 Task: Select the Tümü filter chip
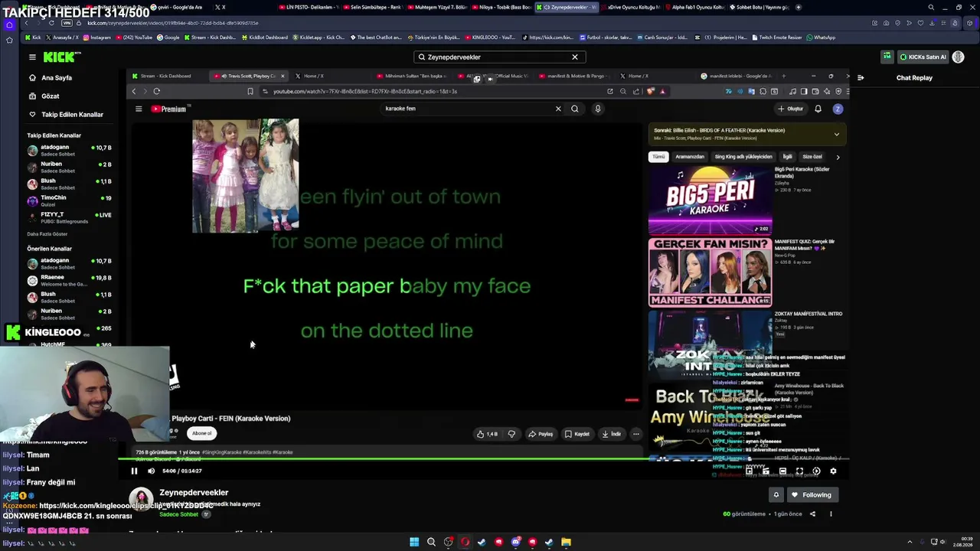(658, 157)
